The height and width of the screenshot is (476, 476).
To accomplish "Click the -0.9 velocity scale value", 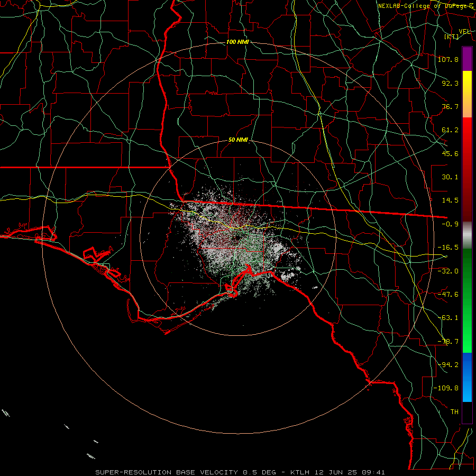I will click(x=450, y=224).
